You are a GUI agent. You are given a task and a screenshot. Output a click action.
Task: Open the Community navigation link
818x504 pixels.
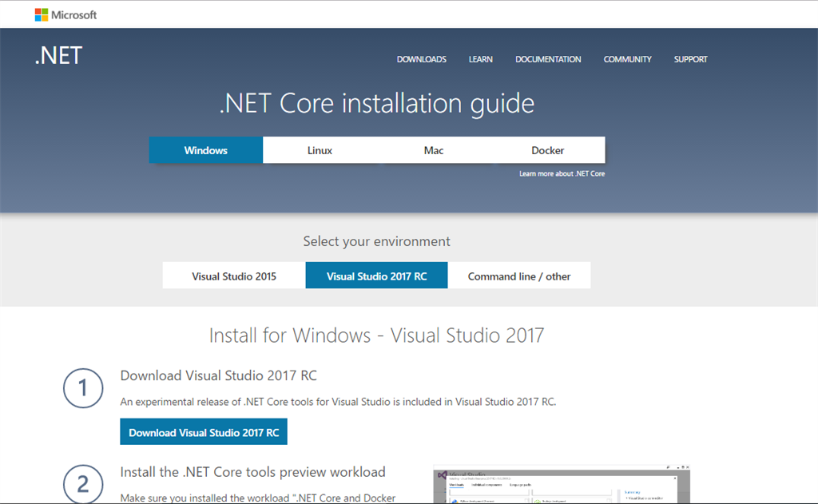coord(627,59)
